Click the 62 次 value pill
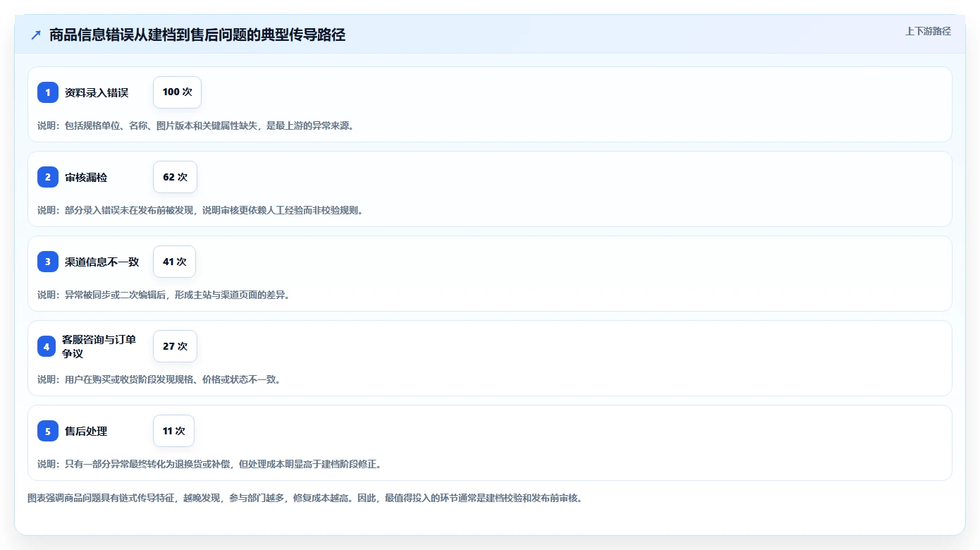980x550 pixels. tap(175, 177)
